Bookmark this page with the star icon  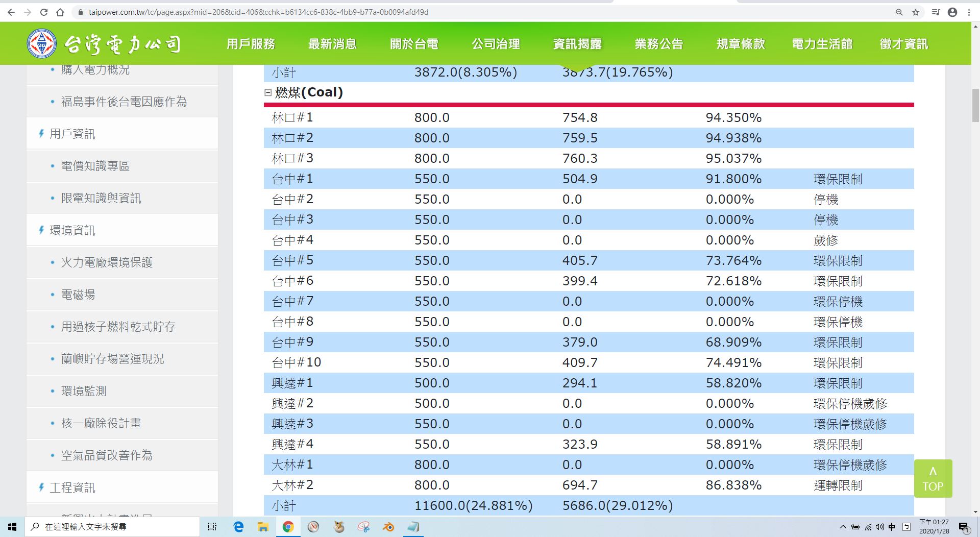916,12
